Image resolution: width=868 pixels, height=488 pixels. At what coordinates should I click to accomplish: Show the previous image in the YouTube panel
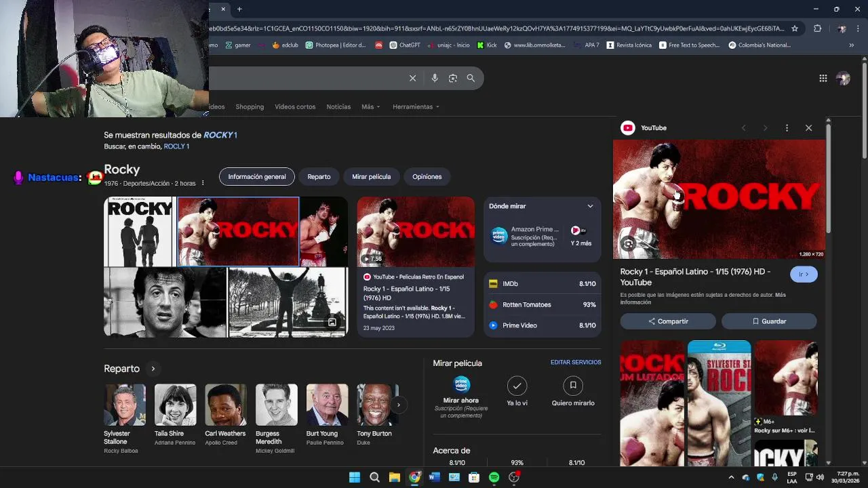pyautogui.click(x=744, y=127)
